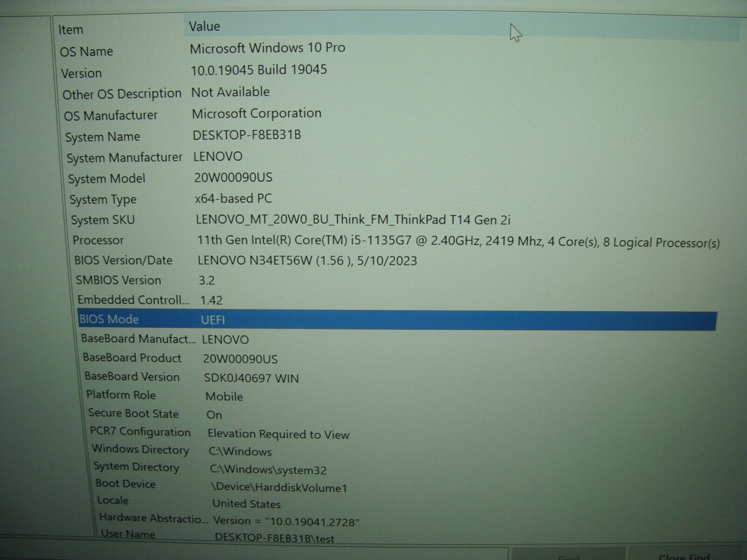Click the \Device\HarddiskVolume1 value
Image resolution: width=747 pixels, height=560 pixels.
pyautogui.click(x=279, y=488)
